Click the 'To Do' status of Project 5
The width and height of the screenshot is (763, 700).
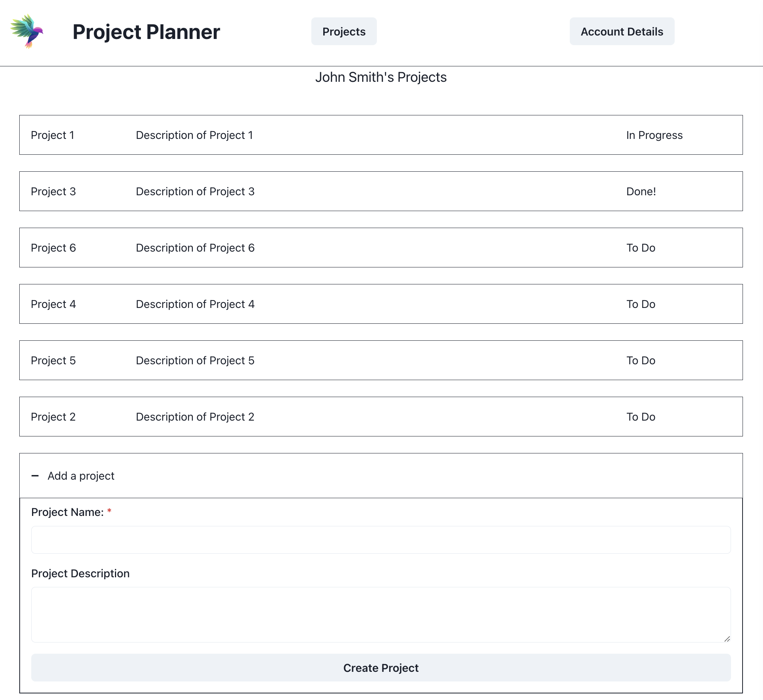pos(641,360)
